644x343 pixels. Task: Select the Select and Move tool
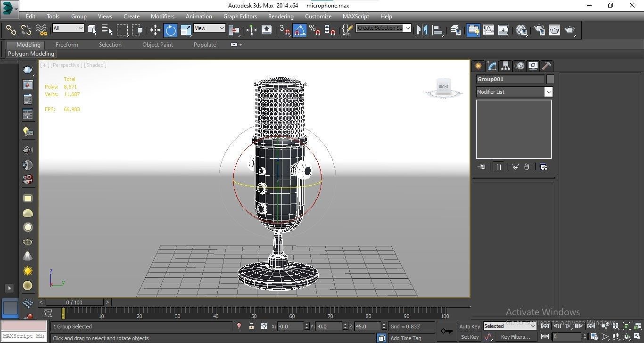click(x=155, y=30)
